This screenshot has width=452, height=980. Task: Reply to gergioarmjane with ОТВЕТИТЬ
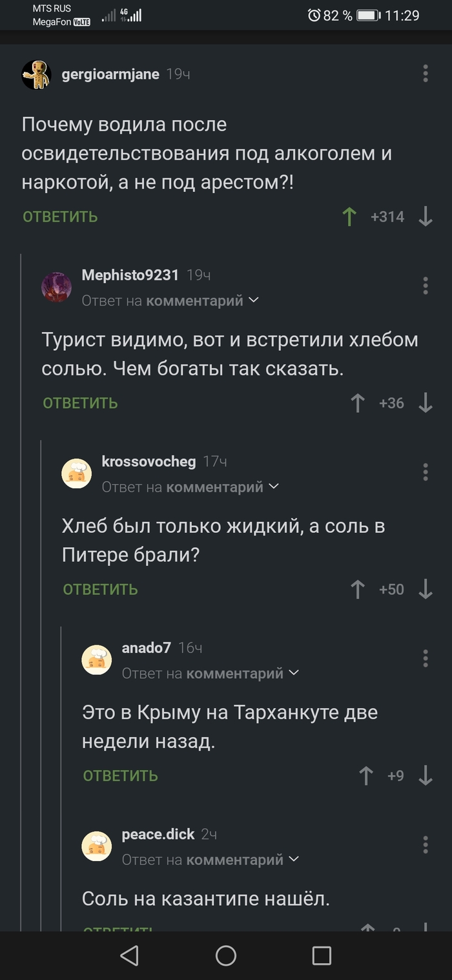[59, 216]
